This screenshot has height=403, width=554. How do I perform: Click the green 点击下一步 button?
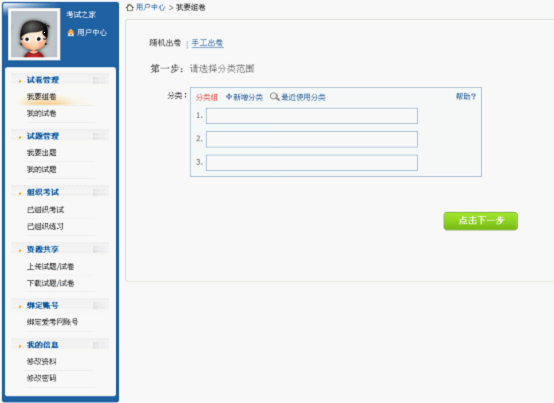click(481, 221)
